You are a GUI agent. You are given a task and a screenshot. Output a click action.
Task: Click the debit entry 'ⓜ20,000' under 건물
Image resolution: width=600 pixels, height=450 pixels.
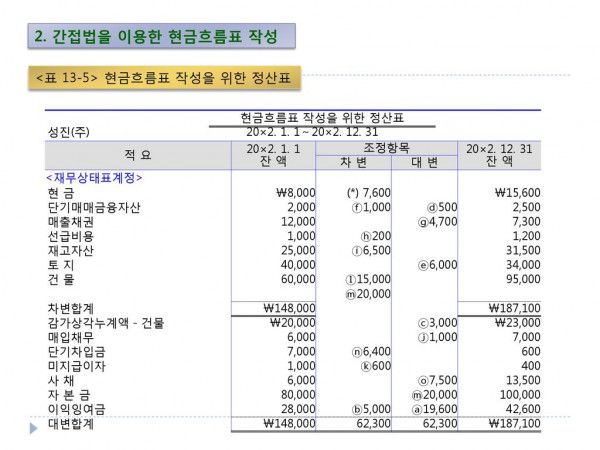[368, 294]
